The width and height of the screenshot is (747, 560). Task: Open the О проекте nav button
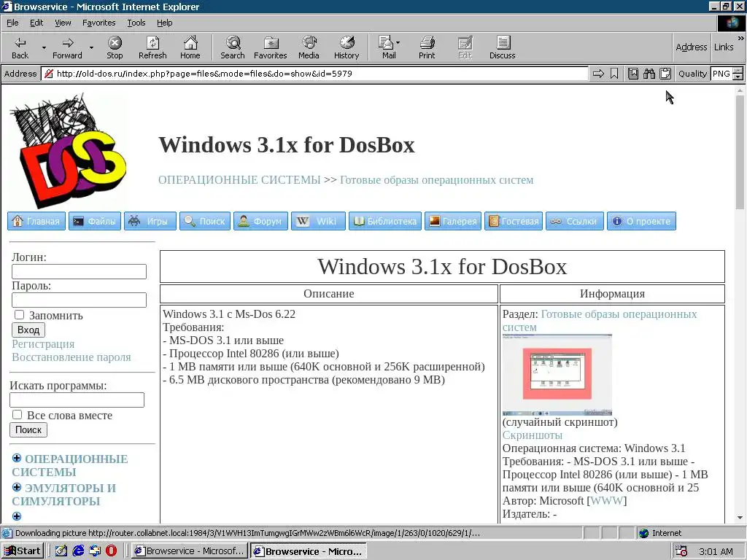tap(641, 221)
